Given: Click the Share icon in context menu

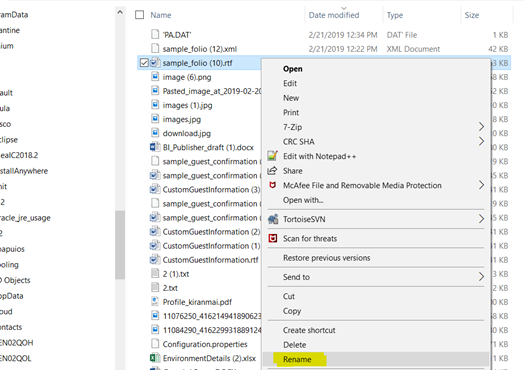Looking at the screenshot, I should coord(272,170).
